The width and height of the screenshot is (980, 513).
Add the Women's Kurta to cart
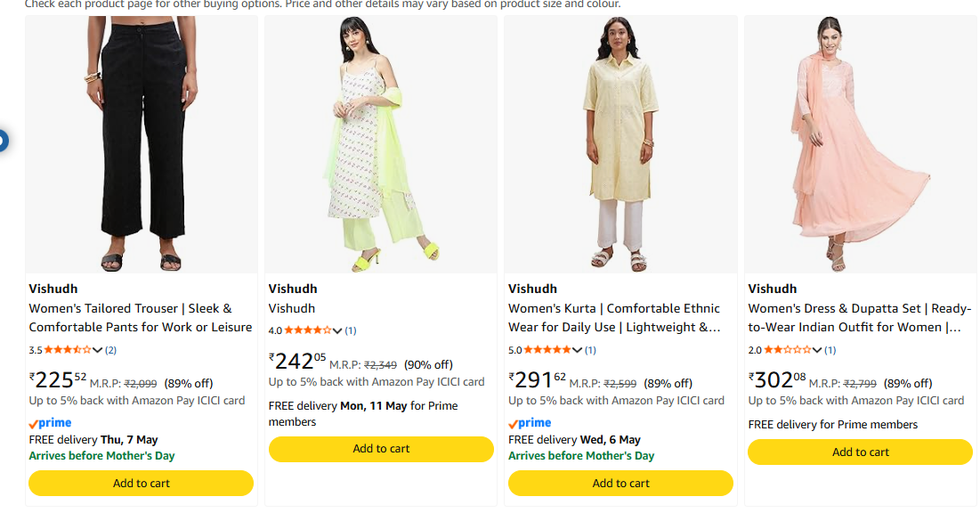620,484
